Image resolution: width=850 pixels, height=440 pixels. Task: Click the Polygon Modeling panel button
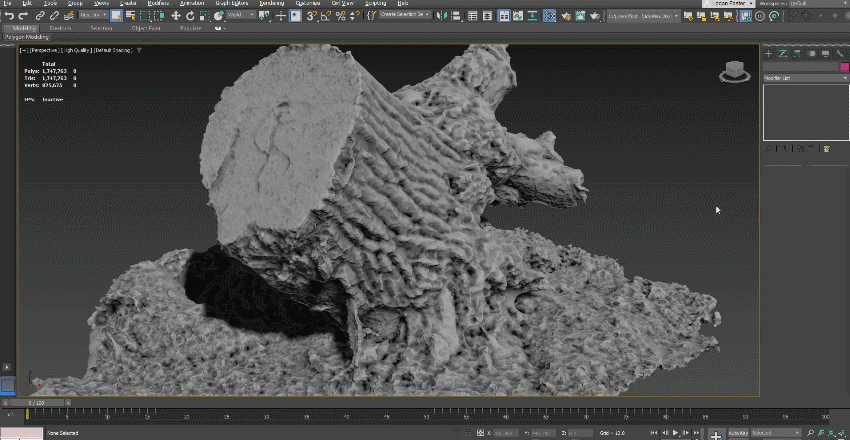coord(28,37)
